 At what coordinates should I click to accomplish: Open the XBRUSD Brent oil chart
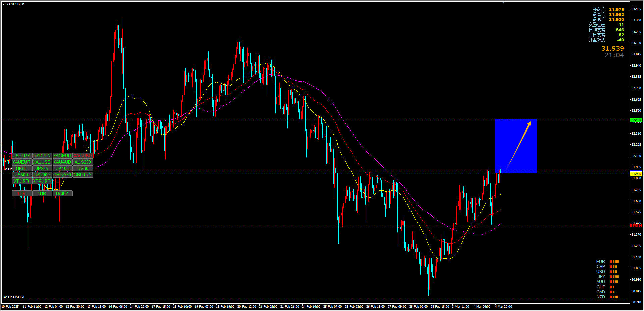click(x=42, y=181)
